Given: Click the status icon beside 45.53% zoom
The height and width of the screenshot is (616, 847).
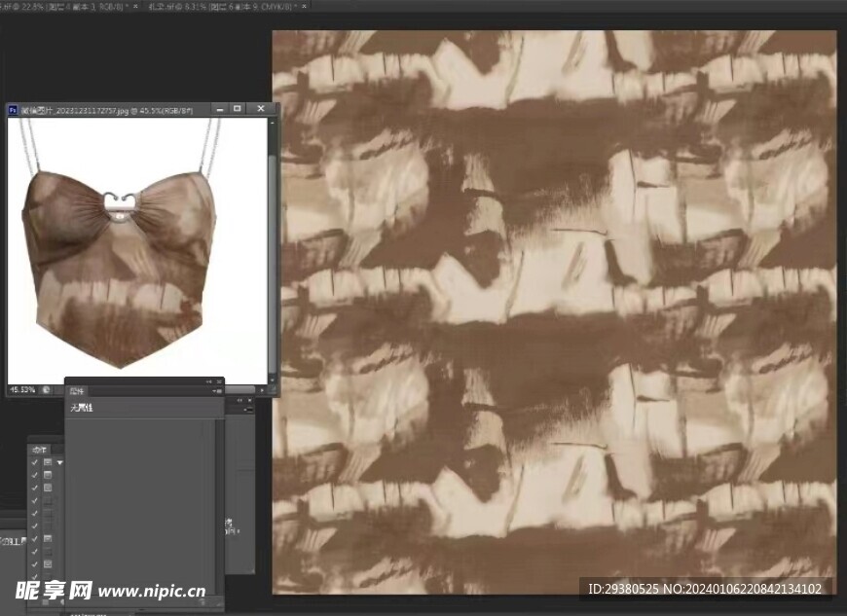Looking at the screenshot, I should (46, 389).
